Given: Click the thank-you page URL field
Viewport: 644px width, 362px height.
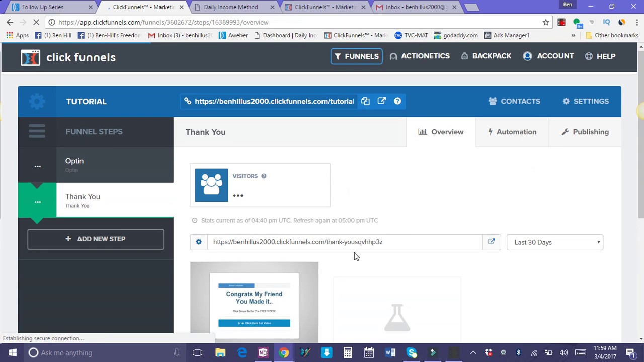Looking at the screenshot, I should click(345, 242).
